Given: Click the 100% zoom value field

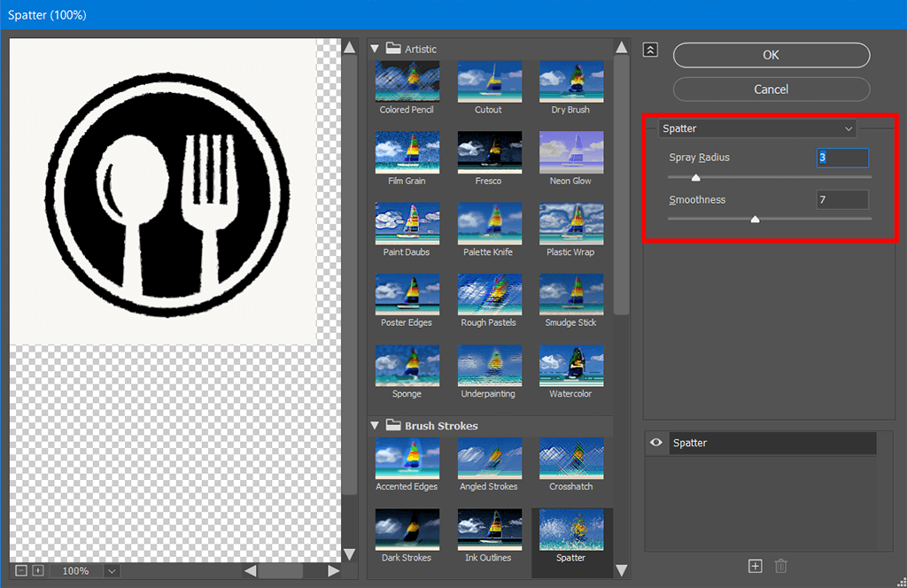Looking at the screenshot, I should 76,570.
